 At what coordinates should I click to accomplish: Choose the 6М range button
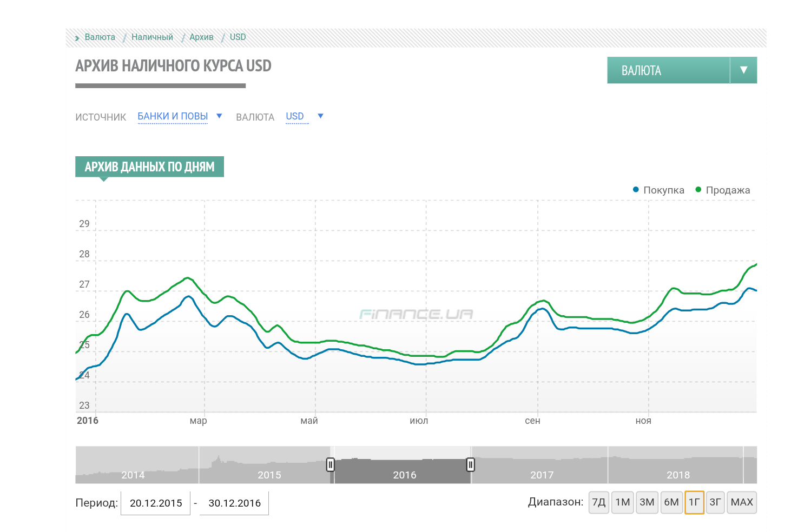click(x=671, y=502)
